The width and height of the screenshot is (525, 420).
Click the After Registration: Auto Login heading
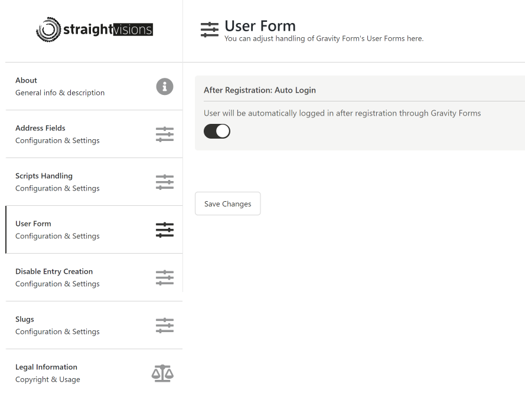259,90
